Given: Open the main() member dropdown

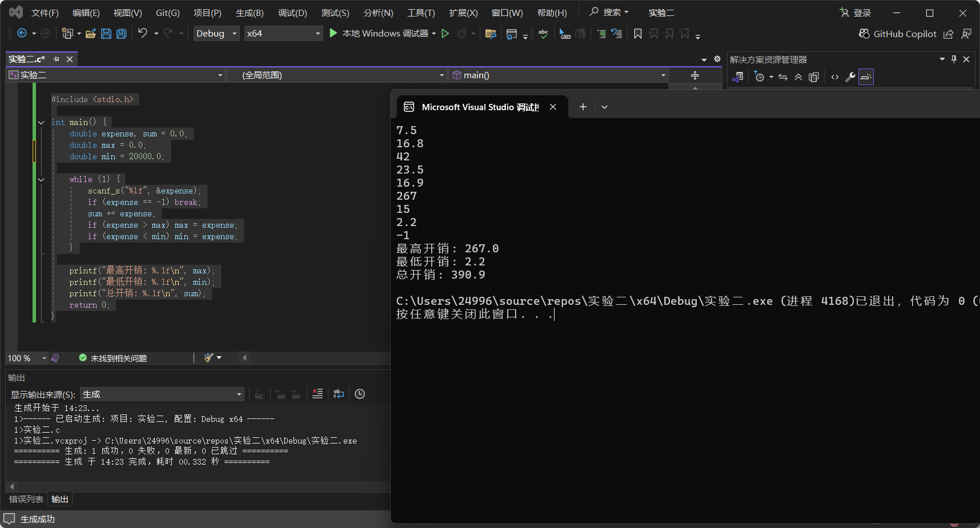Looking at the screenshot, I should [559, 75].
